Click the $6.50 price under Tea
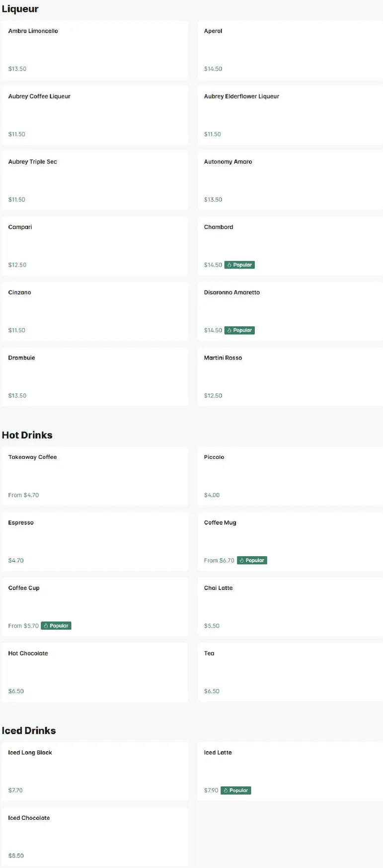This screenshot has height=868, width=383. (212, 691)
